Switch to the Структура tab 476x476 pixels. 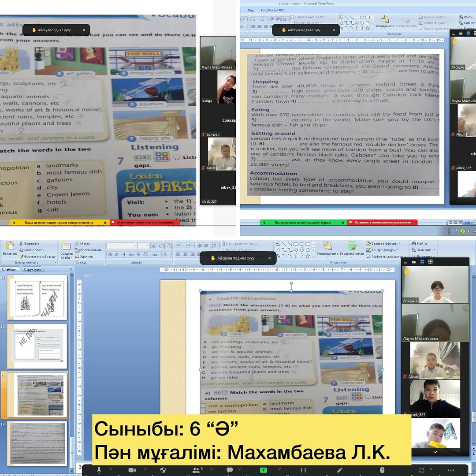click(x=32, y=269)
